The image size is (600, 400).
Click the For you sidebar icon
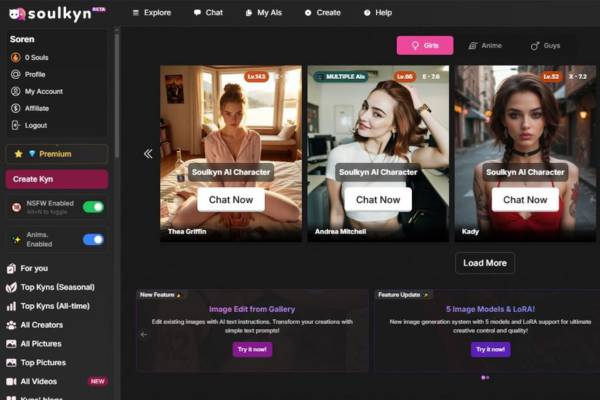[x=11, y=268]
